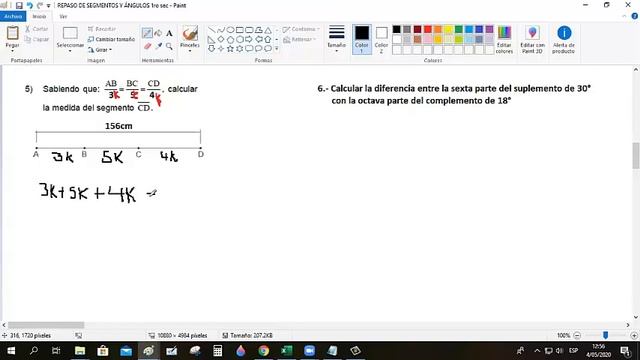
Task: Click the zoom slider handle
Action: tap(605, 335)
